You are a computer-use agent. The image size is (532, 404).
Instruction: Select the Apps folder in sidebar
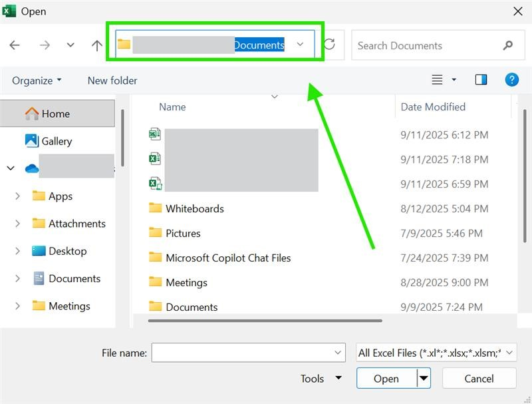[61, 196]
